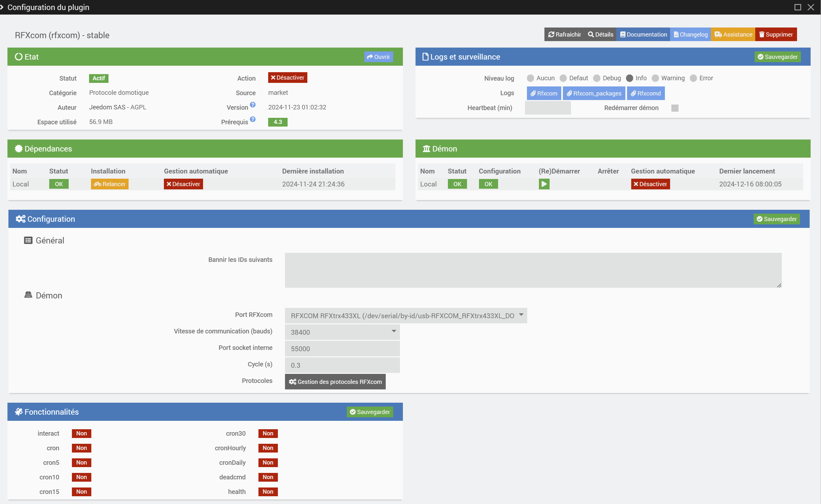Click the Heartbeat (min) input field
Screen dimensions: 821x504
pyautogui.click(x=548, y=108)
